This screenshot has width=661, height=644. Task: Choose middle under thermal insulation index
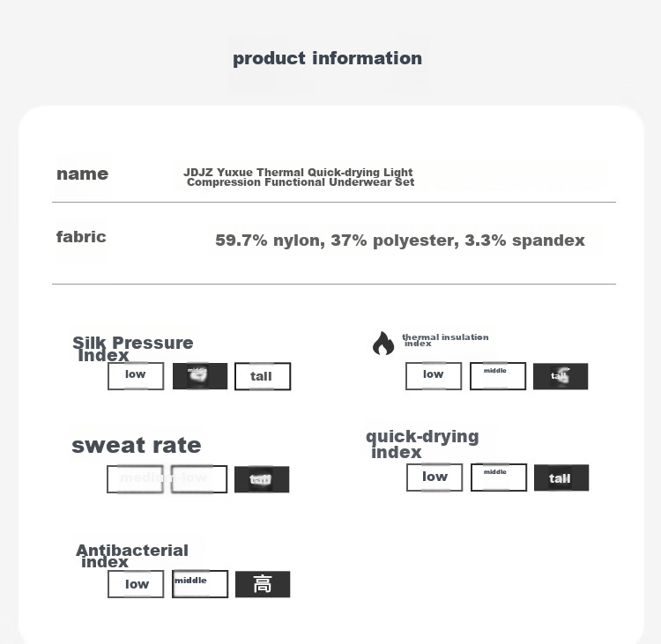[x=498, y=376]
